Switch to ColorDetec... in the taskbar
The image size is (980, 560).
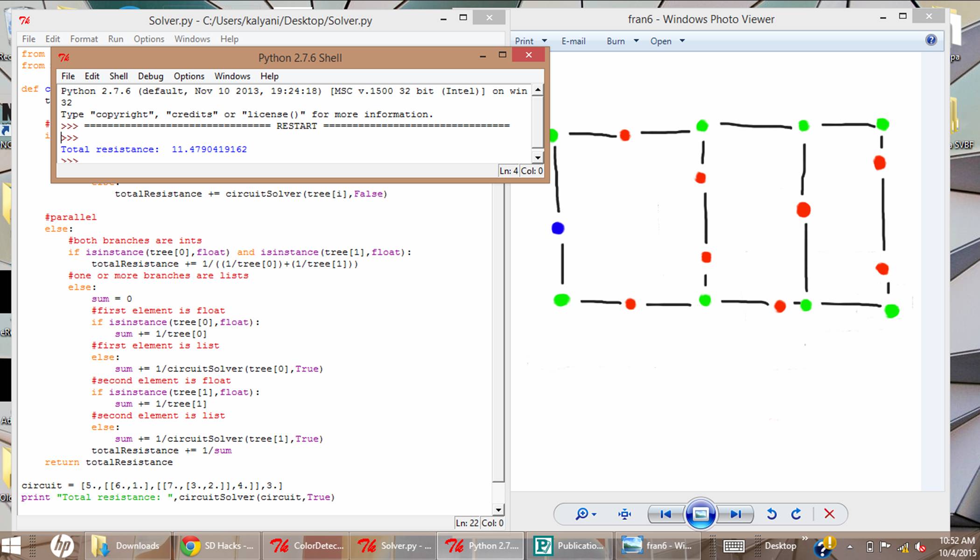[x=306, y=546]
